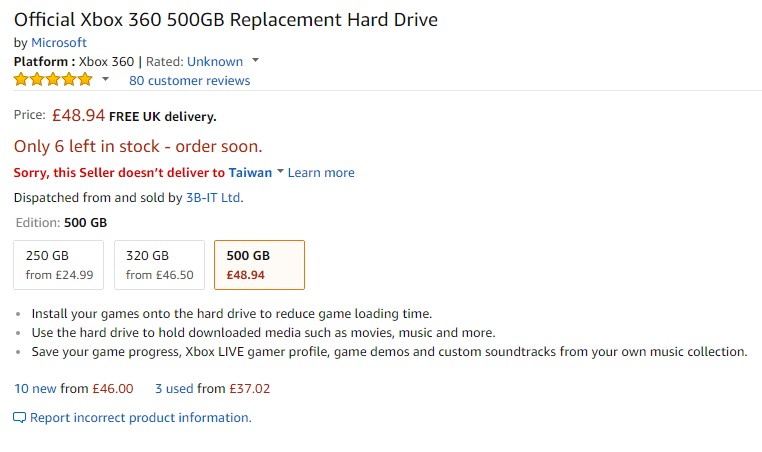
Task: Click the £48.94 price text
Action: tap(78, 116)
